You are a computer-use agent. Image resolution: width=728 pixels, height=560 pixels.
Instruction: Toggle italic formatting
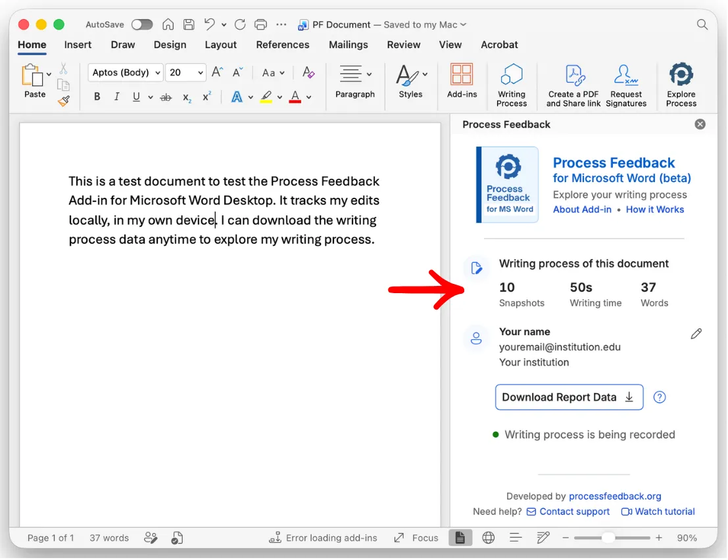(x=116, y=97)
